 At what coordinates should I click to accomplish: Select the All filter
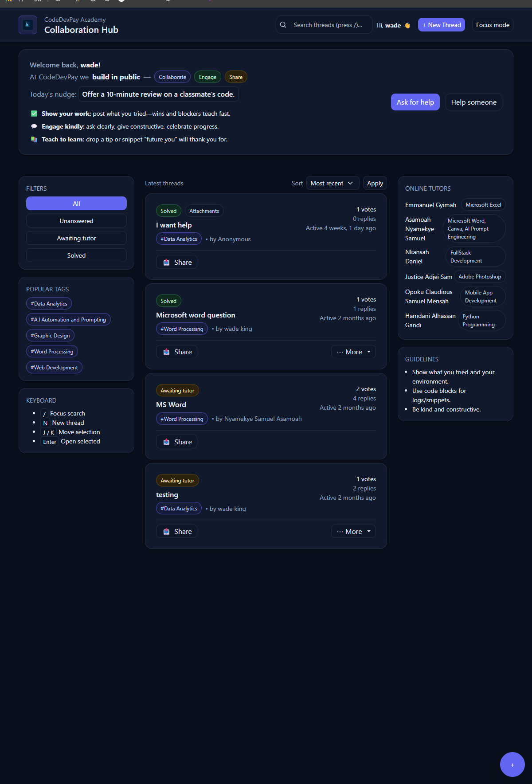pyautogui.click(x=76, y=204)
